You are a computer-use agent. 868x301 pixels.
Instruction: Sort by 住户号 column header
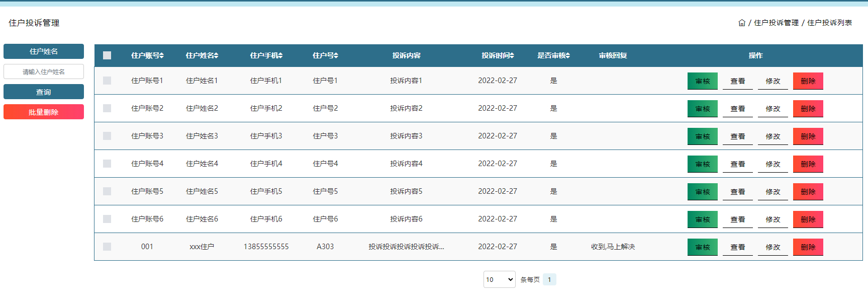tap(325, 55)
